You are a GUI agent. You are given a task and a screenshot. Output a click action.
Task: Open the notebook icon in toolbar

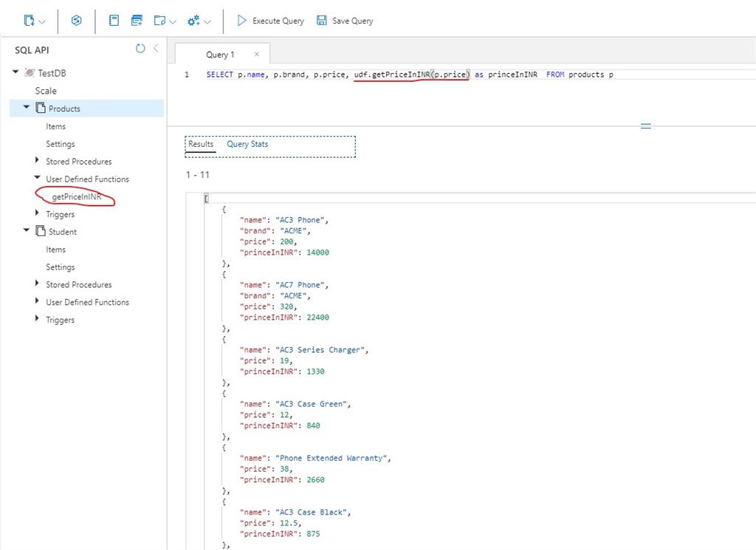tap(114, 21)
